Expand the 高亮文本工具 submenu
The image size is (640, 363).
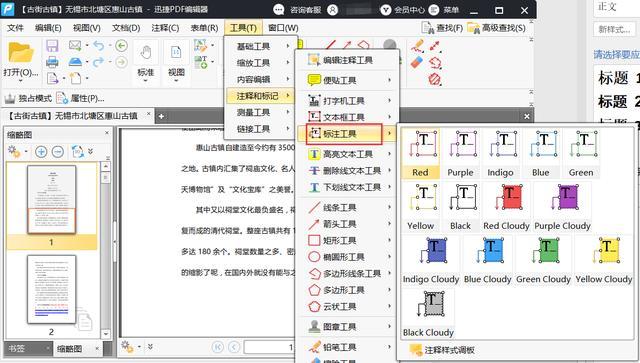[x=347, y=154]
